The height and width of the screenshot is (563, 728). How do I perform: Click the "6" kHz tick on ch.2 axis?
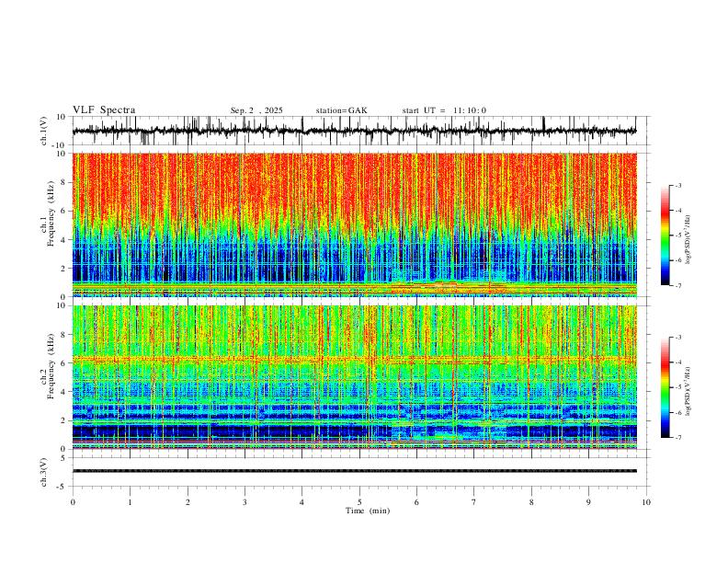point(64,363)
